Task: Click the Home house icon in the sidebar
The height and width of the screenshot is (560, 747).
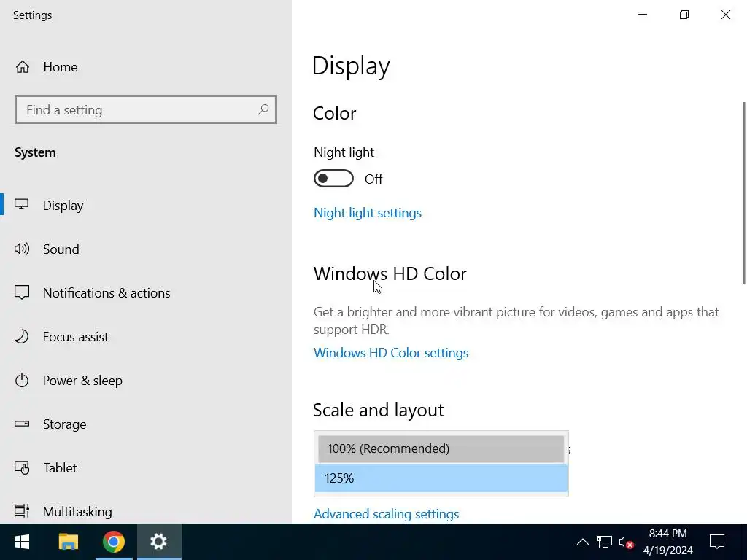Action: 23,67
